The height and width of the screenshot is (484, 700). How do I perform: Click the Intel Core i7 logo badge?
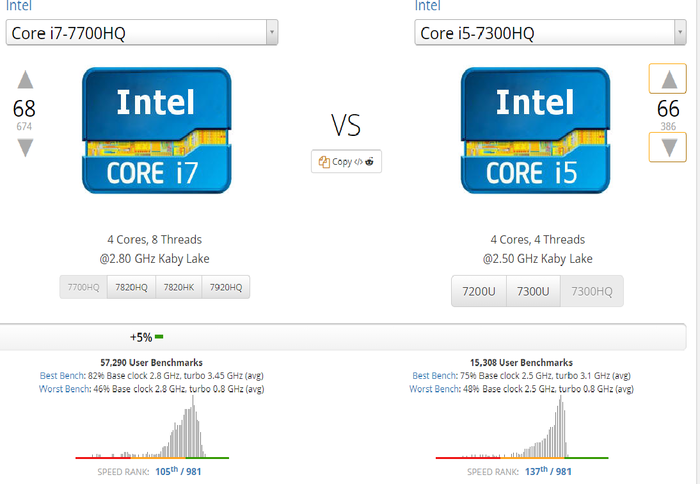point(155,130)
